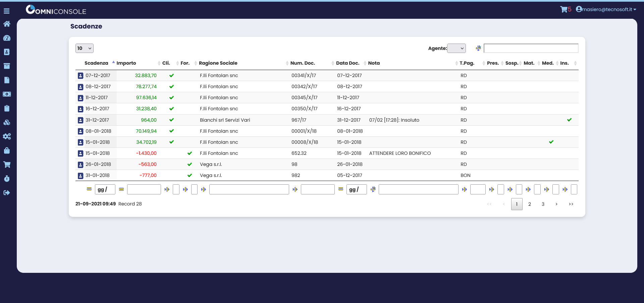Open the dashboard gauge icon
This screenshot has width=644, height=303.
[7, 38]
